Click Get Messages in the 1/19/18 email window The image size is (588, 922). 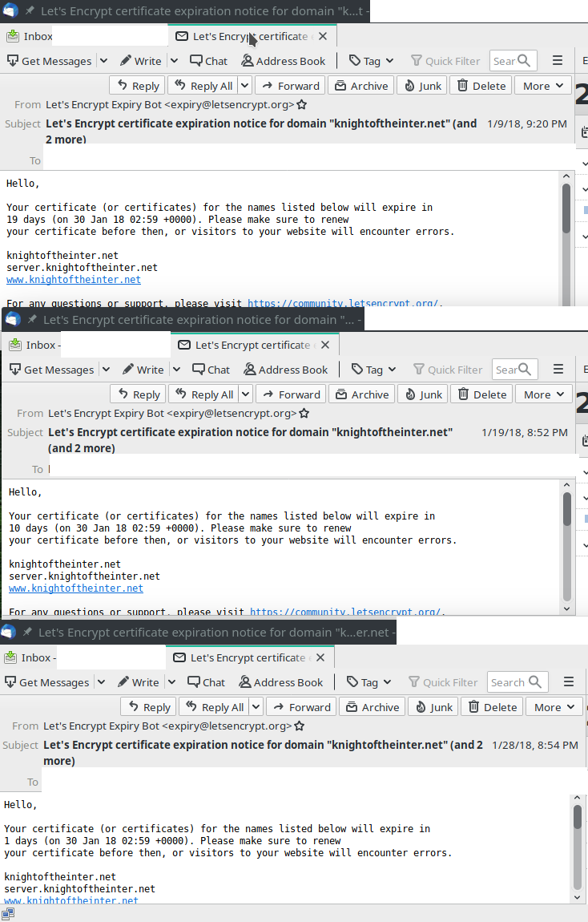pyautogui.click(x=51, y=370)
